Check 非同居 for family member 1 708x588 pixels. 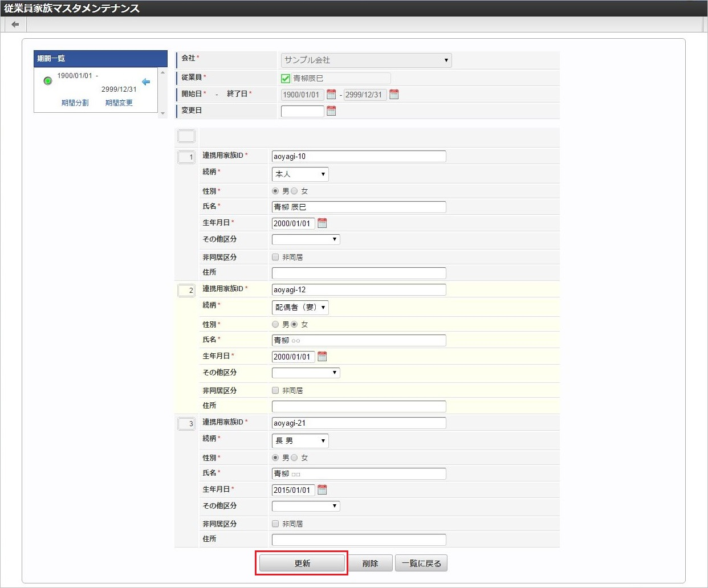(275, 257)
